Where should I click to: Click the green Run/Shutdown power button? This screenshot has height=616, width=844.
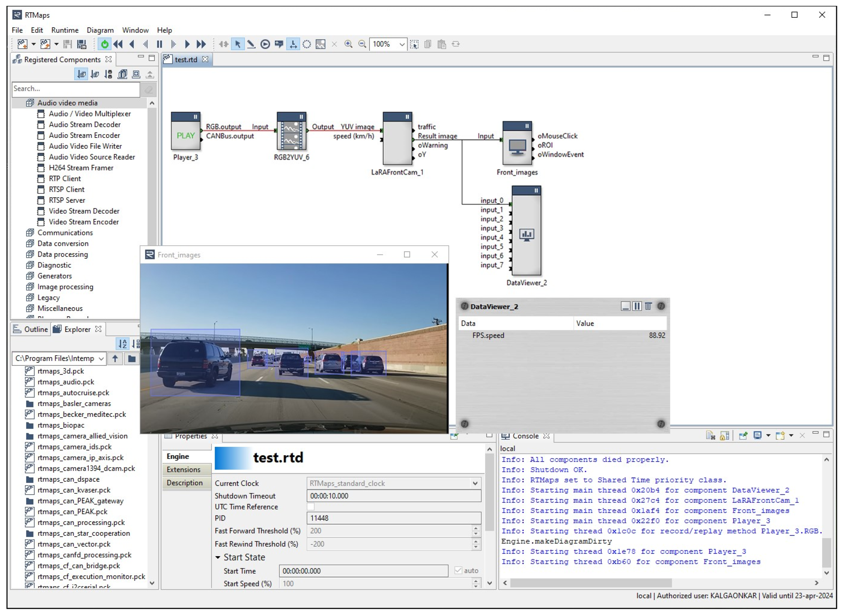point(105,44)
